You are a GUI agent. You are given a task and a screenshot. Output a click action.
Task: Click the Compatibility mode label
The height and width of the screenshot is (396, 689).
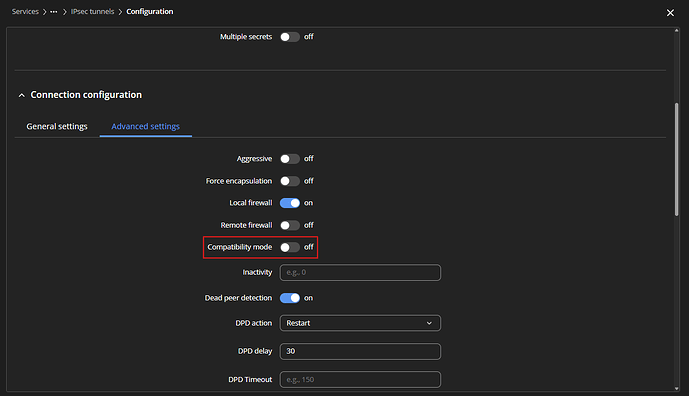[x=239, y=247]
